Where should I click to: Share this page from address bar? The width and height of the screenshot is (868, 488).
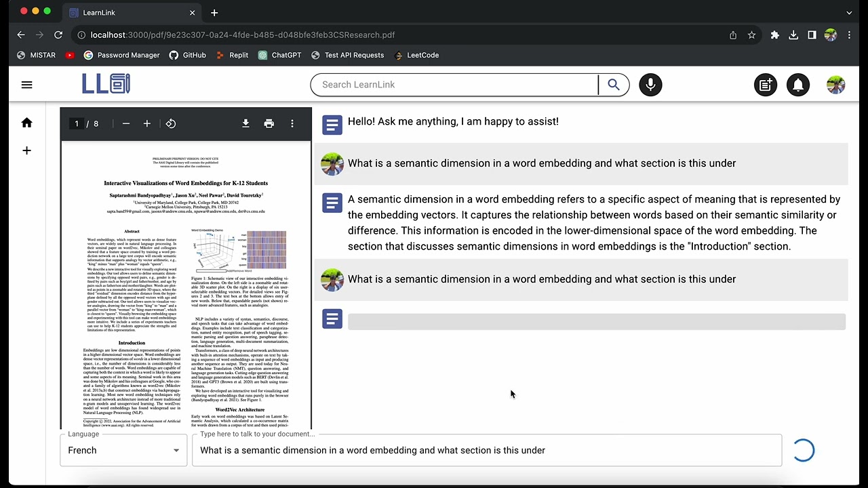pyautogui.click(x=733, y=35)
